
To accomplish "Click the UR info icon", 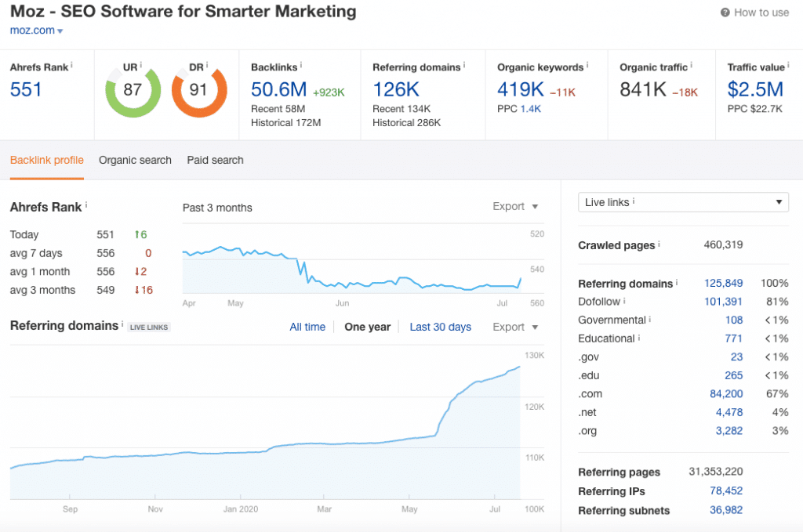I will pyautogui.click(x=141, y=65).
